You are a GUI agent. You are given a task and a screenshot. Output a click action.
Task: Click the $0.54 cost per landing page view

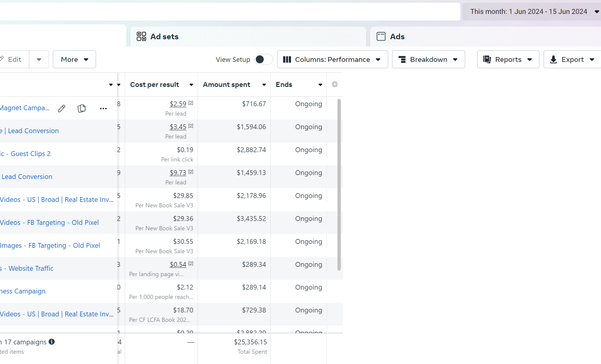178,265
